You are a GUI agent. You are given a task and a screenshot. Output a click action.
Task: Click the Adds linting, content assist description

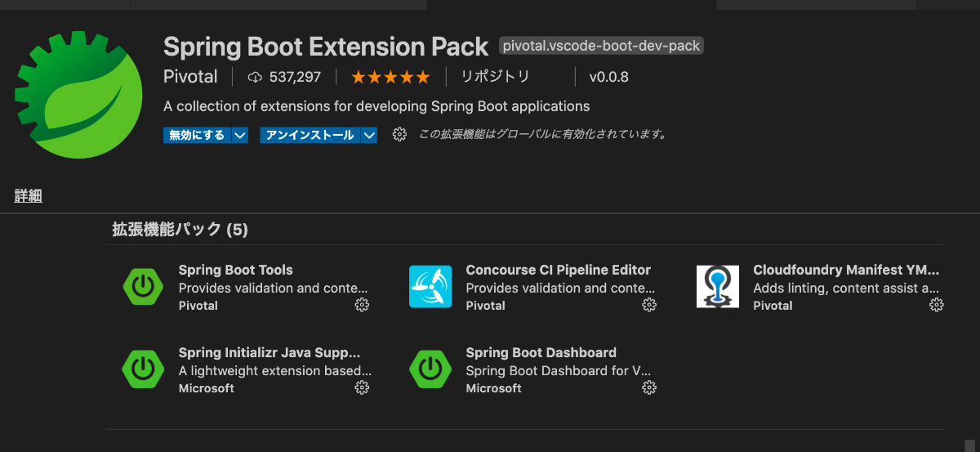(846, 288)
